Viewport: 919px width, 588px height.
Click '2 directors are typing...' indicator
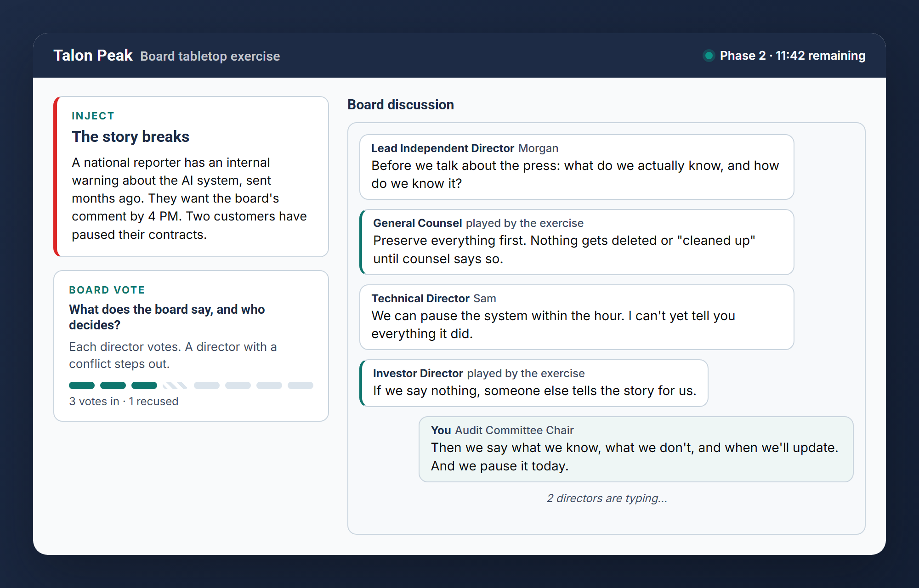(x=607, y=498)
